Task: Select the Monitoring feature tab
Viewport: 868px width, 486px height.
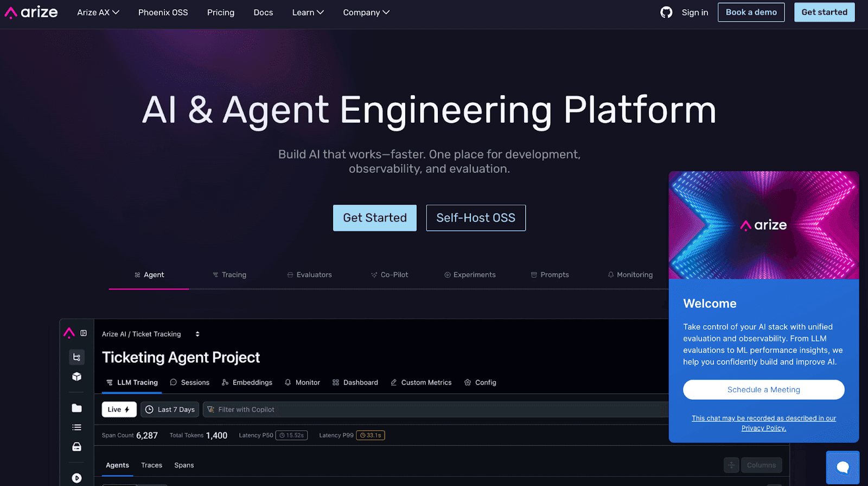Action: pyautogui.click(x=630, y=275)
